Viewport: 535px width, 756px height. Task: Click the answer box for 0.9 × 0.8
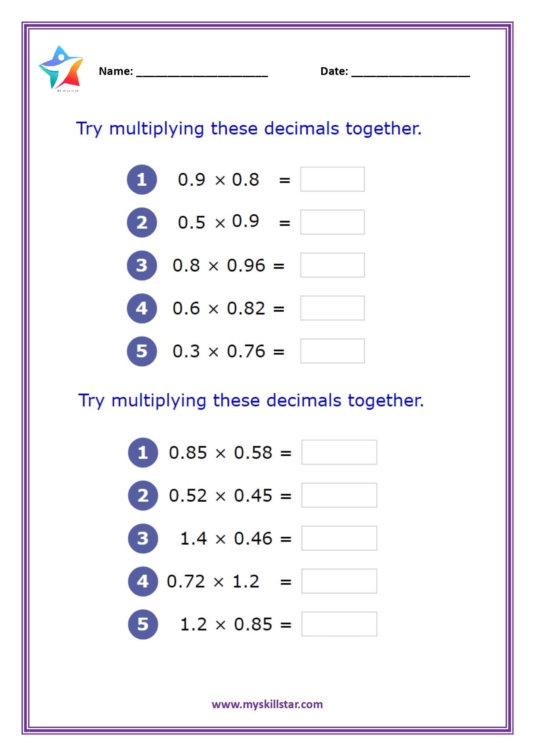332,179
